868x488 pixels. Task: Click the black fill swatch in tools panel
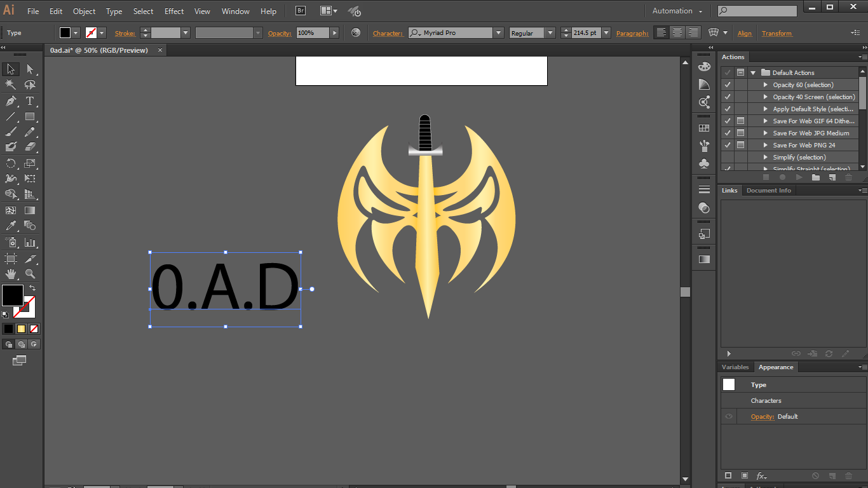tap(13, 295)
